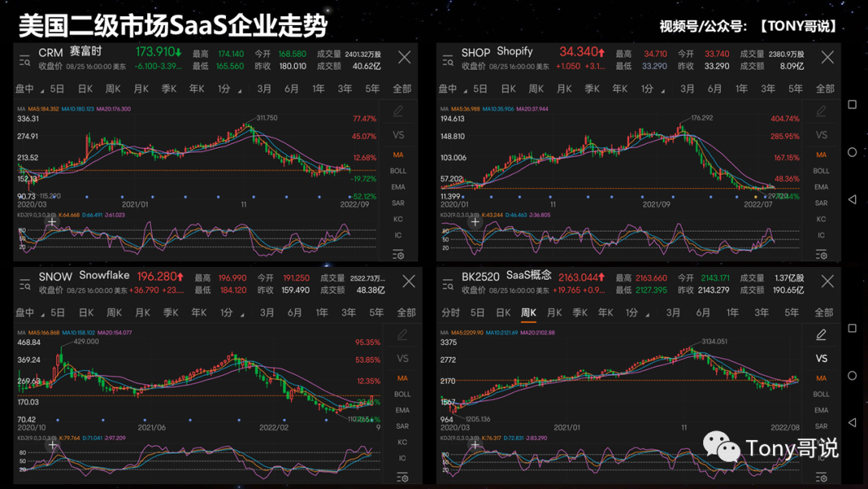Click the SNOW Snowflake stock title
The height and width of the screenshot is (489, 868).
pos(84,276)
